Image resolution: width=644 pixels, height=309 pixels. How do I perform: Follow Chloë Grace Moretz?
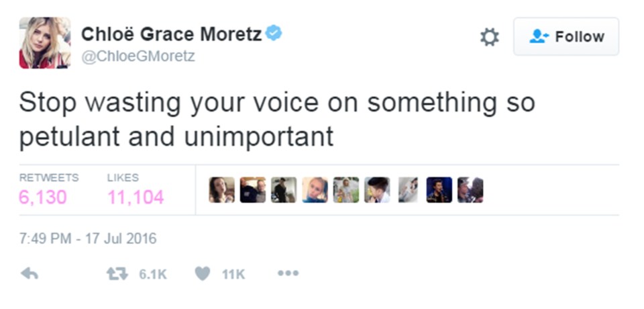tap(566, 37)
